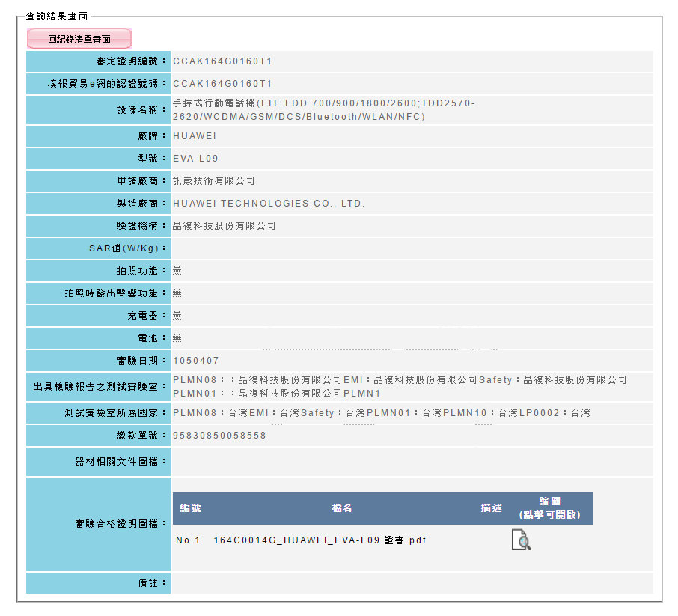Viewport: 678px width, 616px height.
Task: Click file name 164C0014G_HUAWEI_EVA-L09 證書.pdf
Action: point(320,540)
